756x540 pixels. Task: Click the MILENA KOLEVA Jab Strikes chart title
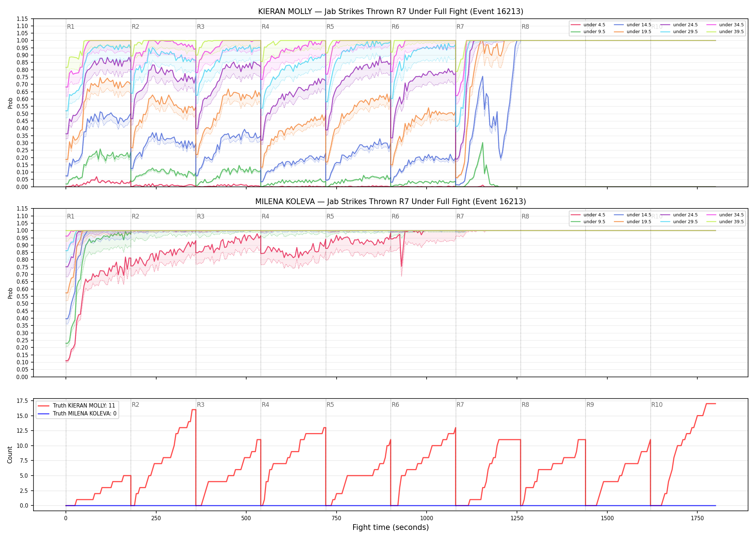click(391, 202)
